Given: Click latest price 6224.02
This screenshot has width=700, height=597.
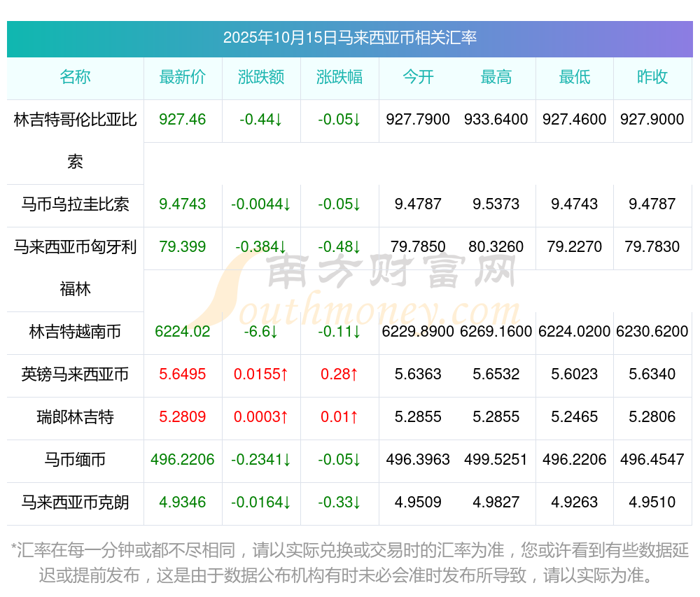Looking at the screenshot, I should click(182, 332).
